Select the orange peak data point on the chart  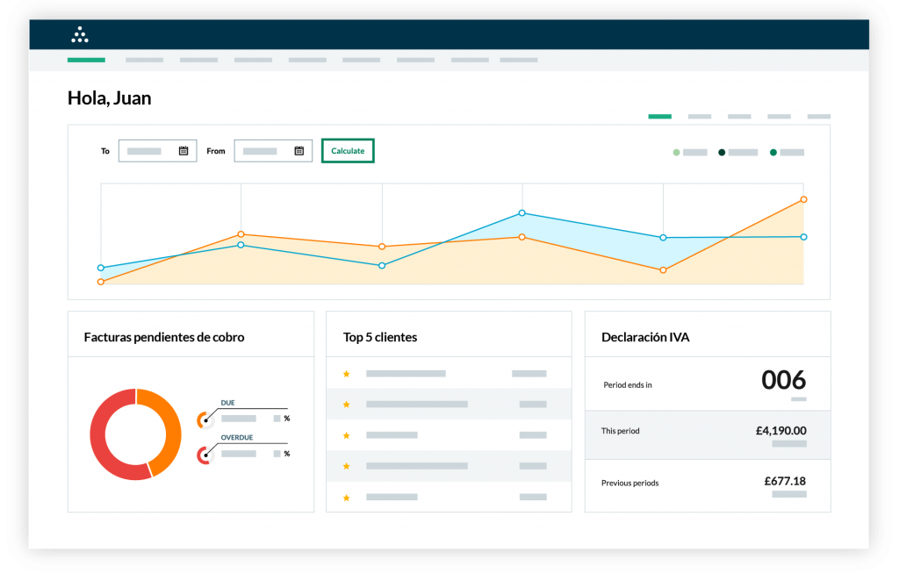[x=802, y=200]
